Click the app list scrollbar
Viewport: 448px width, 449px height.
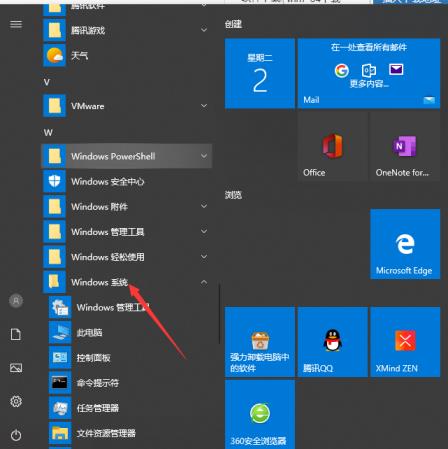pyautogui.click(x=219, y=313)
